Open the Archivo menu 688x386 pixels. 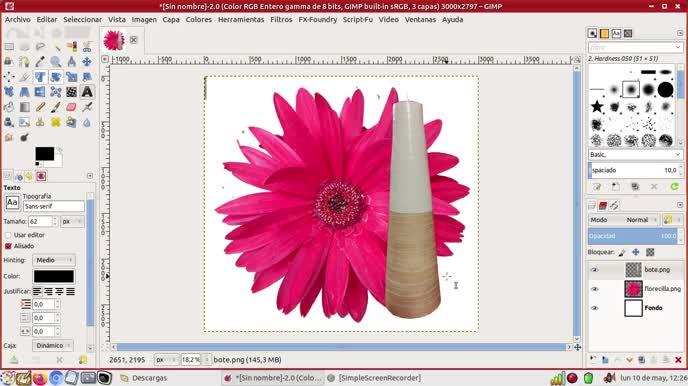click(18, 19)
